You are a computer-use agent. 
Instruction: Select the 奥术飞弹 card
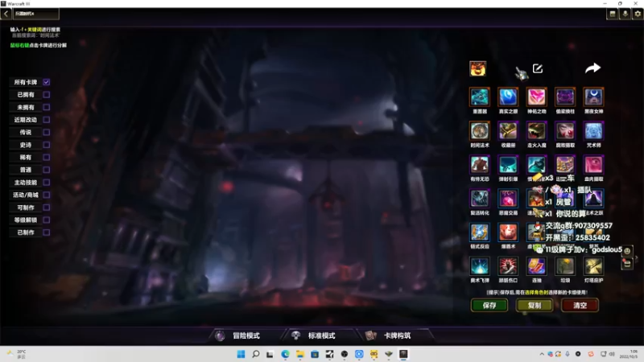coord(480,266)
